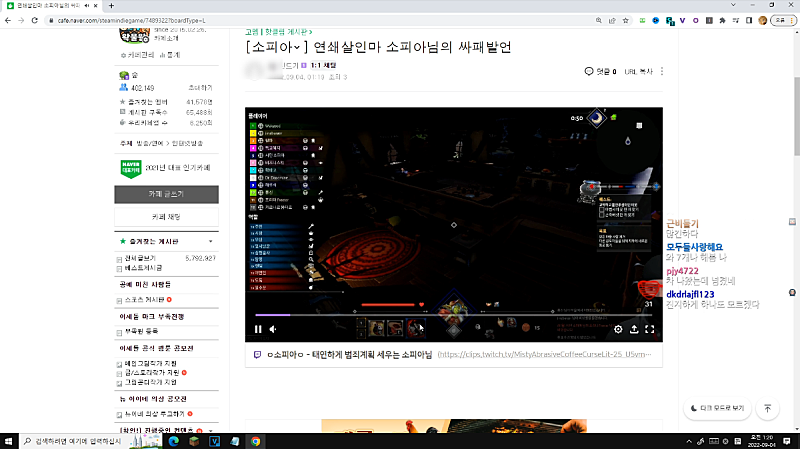Open 전체글보기 board

pos(140,258)
